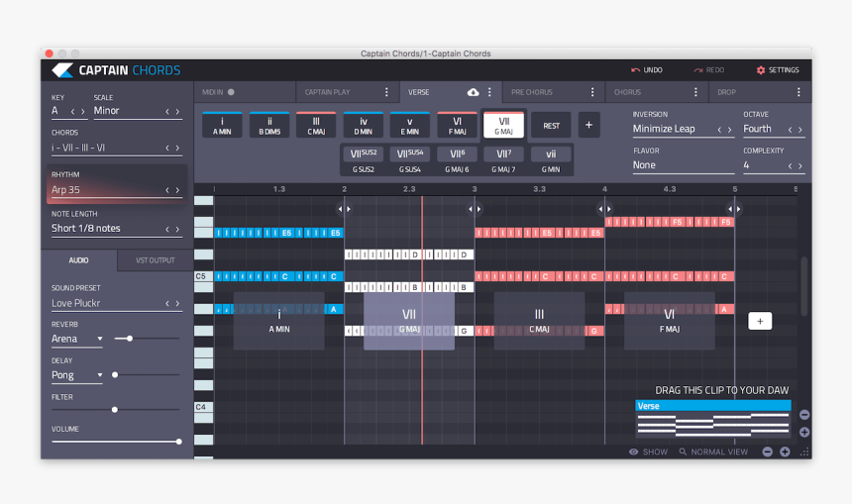Switch to the AUDIO output tab
The image size is (852, 504).
coord(78,260)
